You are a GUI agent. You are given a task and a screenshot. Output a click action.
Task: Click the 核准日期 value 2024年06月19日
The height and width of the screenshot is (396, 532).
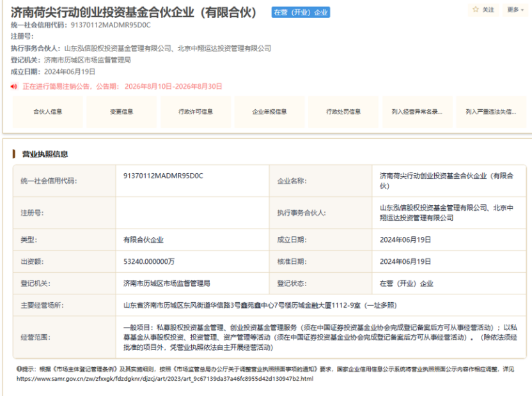(x=405, y=261)
